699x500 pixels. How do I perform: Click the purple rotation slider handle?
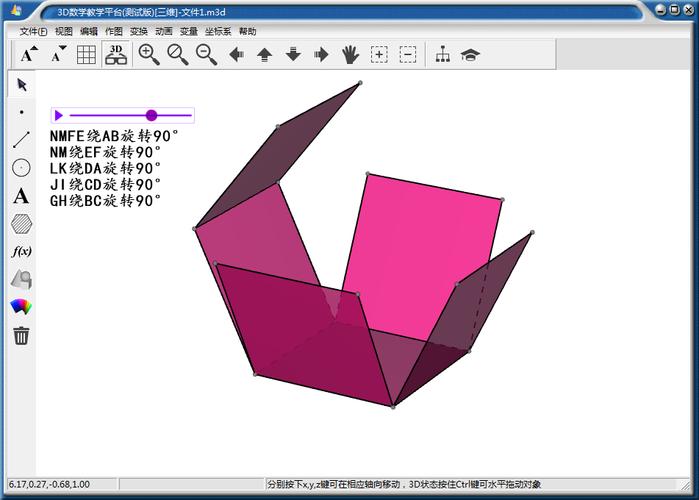click(x=151, y=115)
